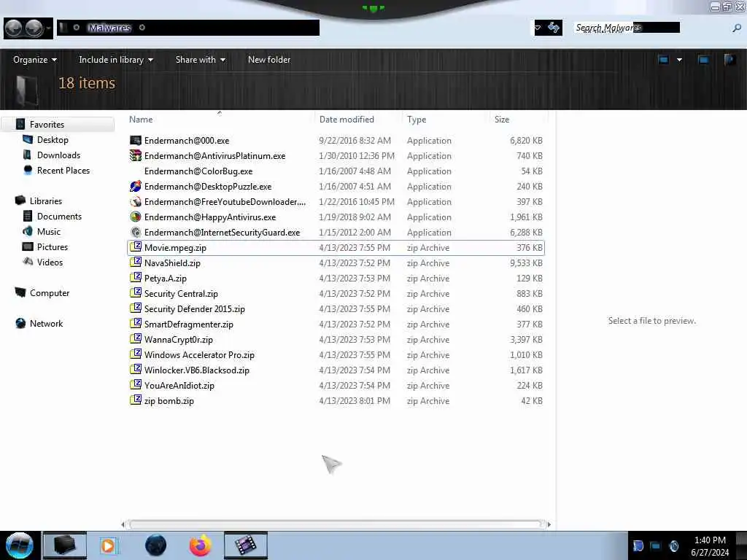Image resolution: width=747 pixels, height=560 pixels.
Task: Select the Endermanch@ColorBug.exe file name
Action: click(x=198, y=171)
